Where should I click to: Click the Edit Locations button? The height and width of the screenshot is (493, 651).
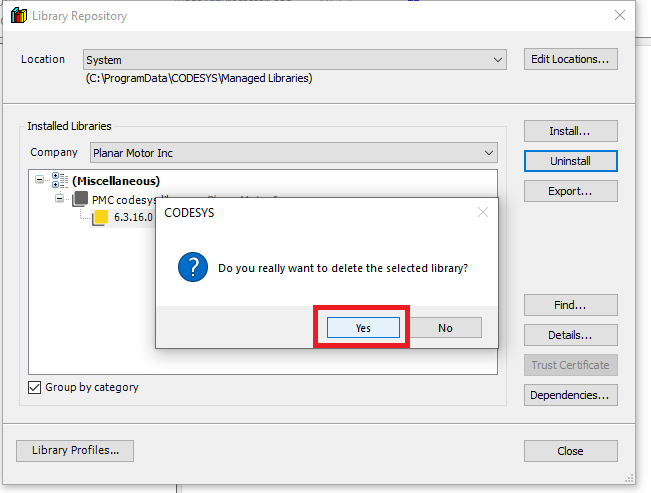coord(570,59)
